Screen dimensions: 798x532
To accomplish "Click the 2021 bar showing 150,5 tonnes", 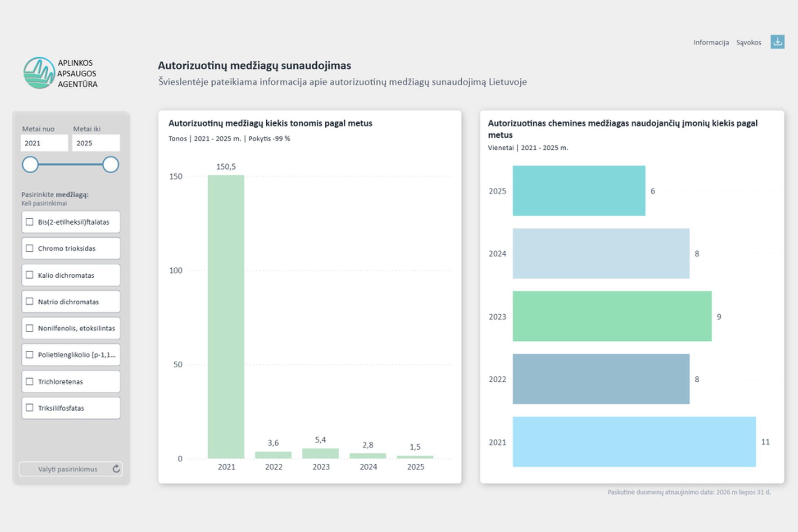I will click(226, 317).
